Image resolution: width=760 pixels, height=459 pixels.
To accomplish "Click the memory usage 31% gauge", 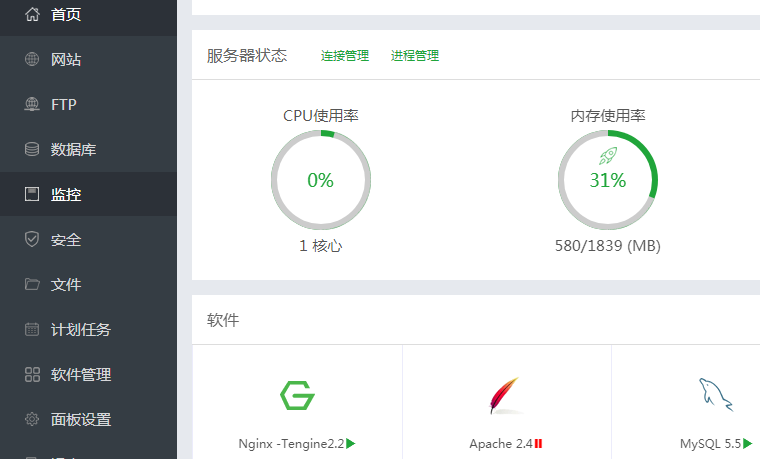I will pyautogui.click(x=608, y=180).
